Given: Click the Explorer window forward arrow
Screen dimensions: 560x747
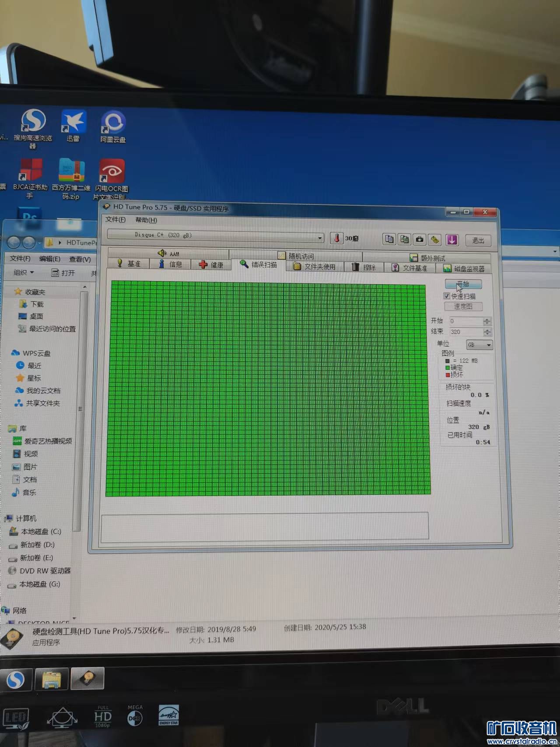Looking at the screenshot, I should [x=29, y=242].
